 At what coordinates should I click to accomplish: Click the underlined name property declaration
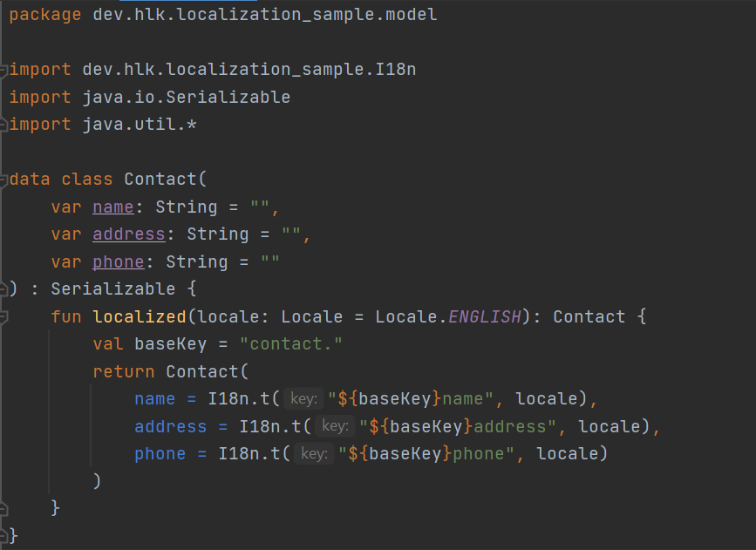pyautogui.click(x=113, y=207)
